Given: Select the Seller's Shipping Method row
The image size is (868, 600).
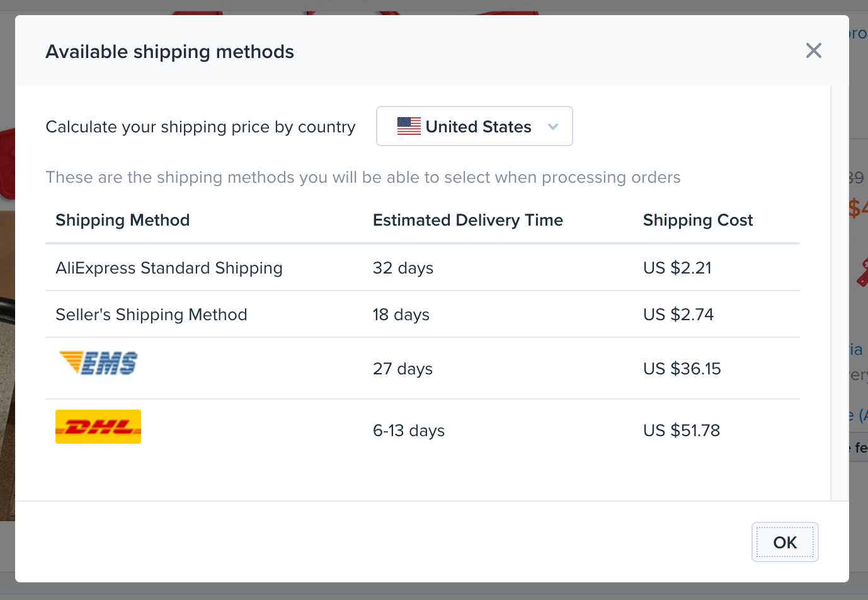Looking at the screenshot, I should click(151, 314).
